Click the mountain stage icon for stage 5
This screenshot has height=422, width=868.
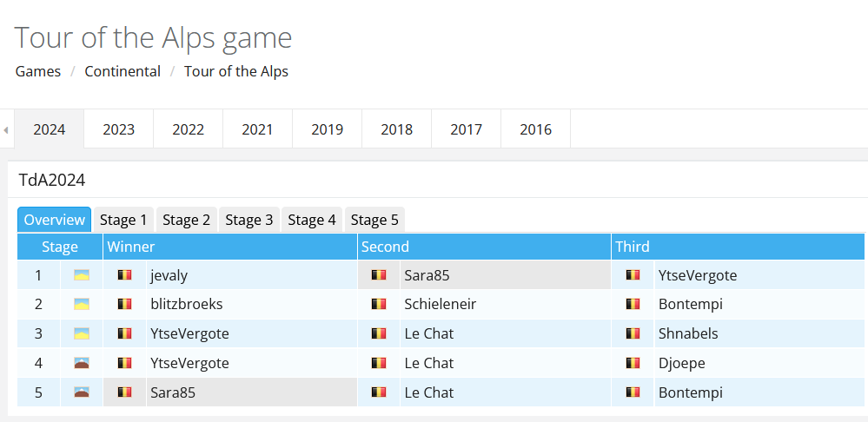[x=82, y=392]
